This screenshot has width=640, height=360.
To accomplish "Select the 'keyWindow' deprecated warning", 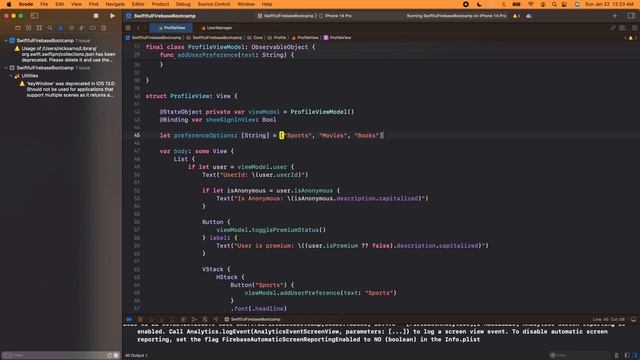I will tap(67, 89).
